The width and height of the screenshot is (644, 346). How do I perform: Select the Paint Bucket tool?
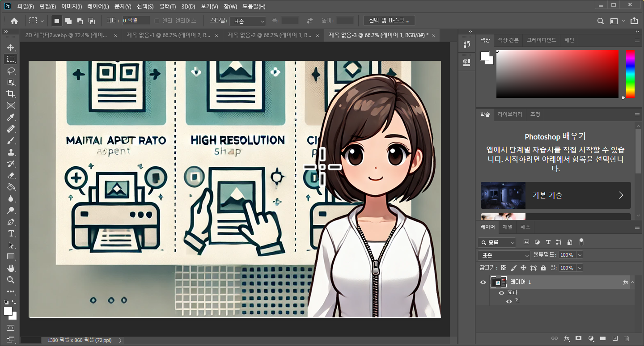point(11,187)
